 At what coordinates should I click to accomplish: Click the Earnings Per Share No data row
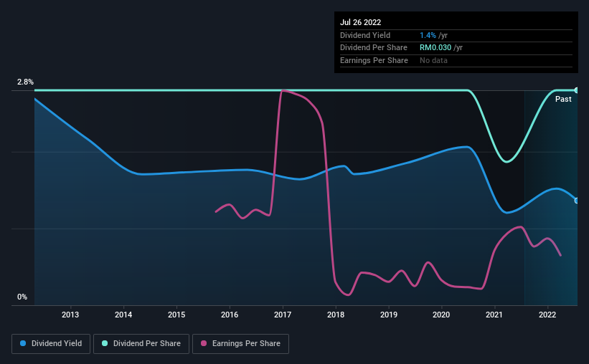click(456, 60)
